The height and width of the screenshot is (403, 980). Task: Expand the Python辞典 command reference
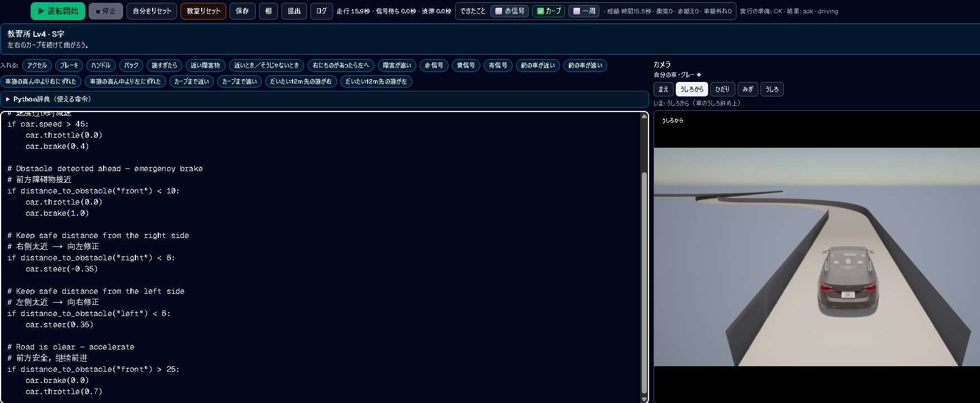[x=324, y=99]
